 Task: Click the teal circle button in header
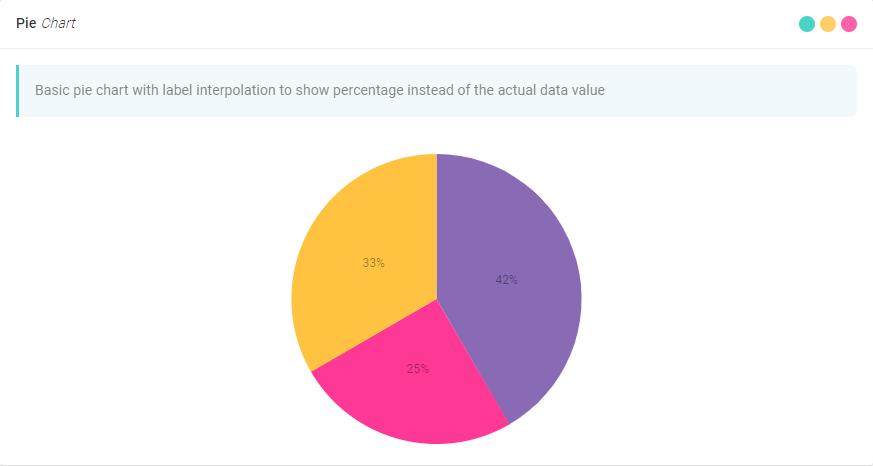click(x=807, y=24)
